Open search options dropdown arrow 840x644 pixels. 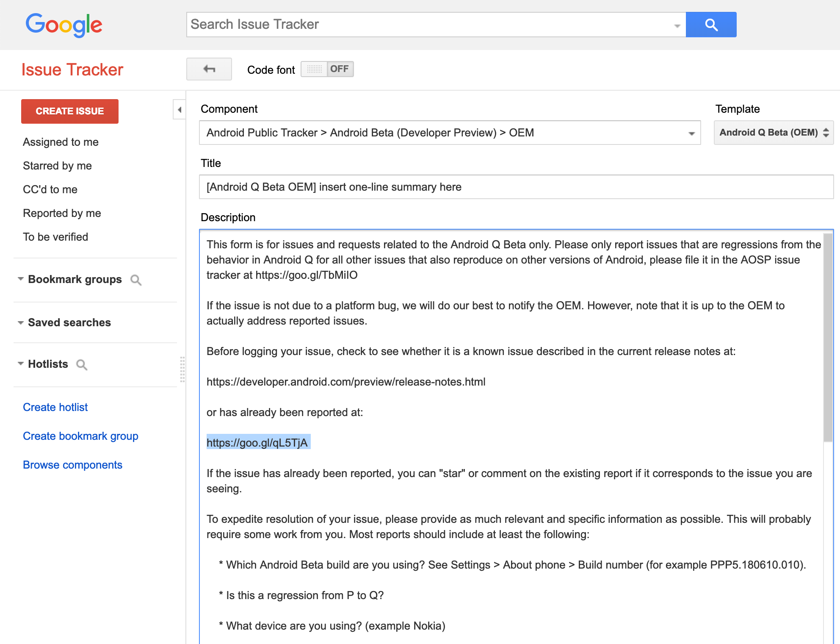(677, 26)
